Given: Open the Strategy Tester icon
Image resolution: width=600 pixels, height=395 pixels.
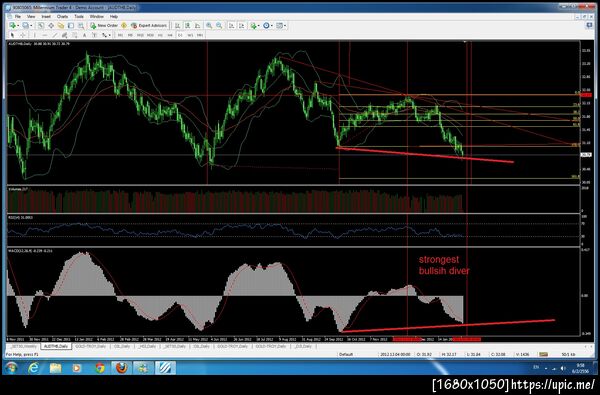Looking at the screenshot, I should click(x=81, y=25).
